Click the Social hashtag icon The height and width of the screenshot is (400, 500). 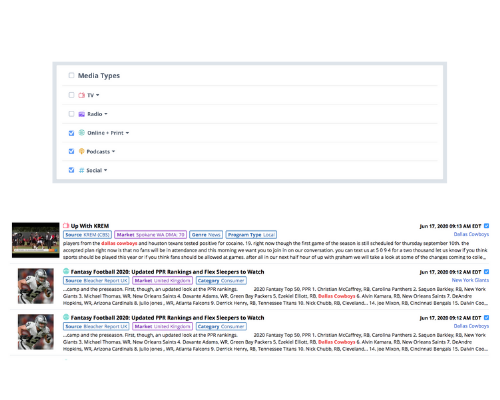(81, 170)
